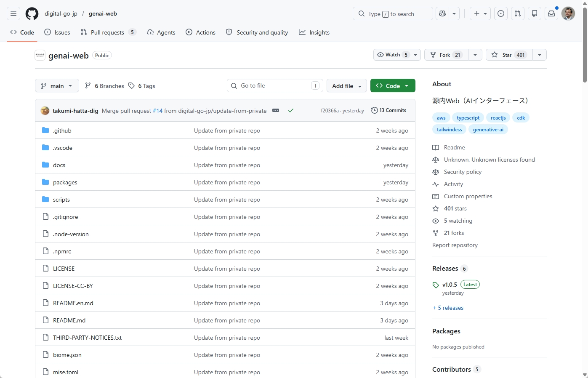
Task: Select the aws topic tag
Action: click(x=441, y=118)
